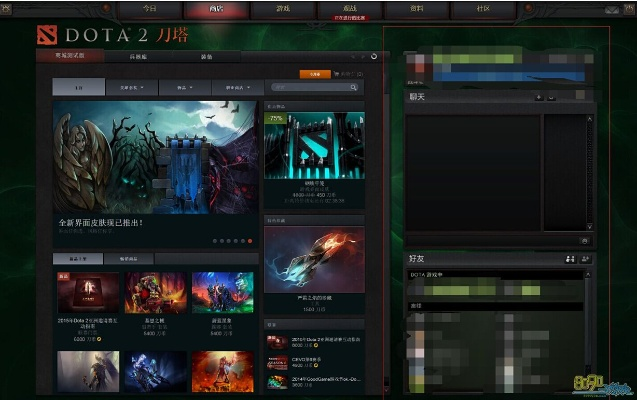Click the small send icon below chat box

pyautogui.click(x=585, y=241)
